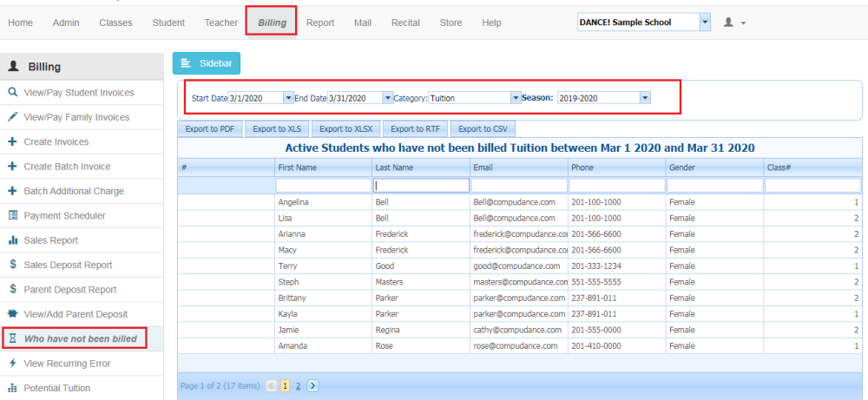Click the Email filter field

click(519, 186)
